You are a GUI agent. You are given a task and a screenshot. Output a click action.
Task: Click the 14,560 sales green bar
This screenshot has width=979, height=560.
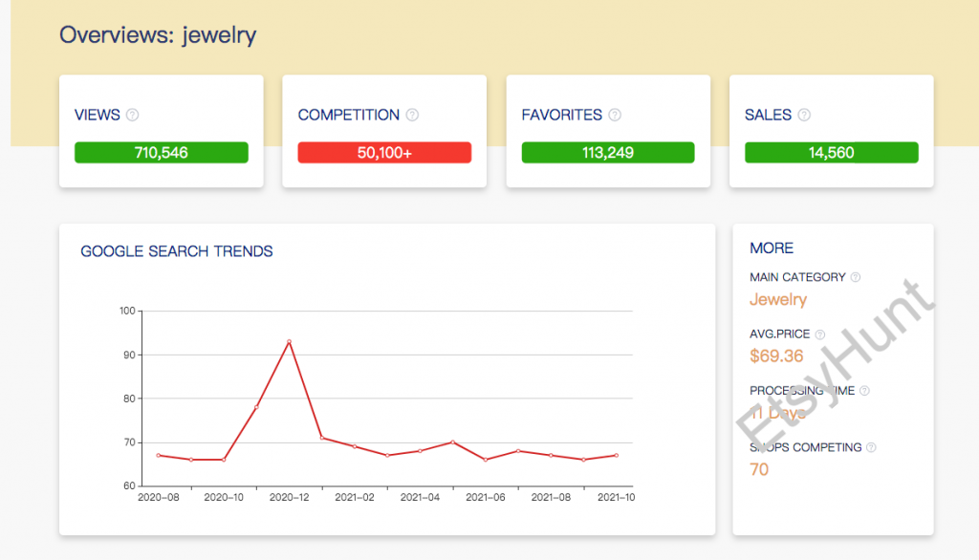pos(831,153)
